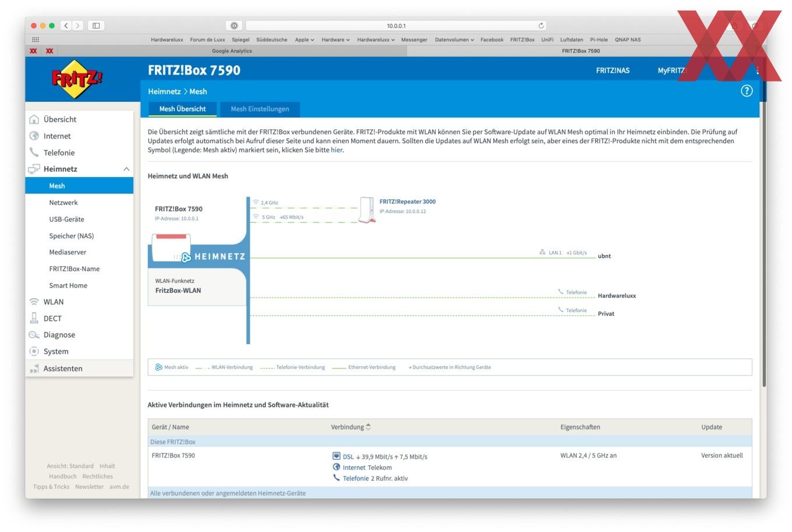Open the Datenvolumen bookmarks dropdown
This screenshot has width=792, height=532.
(x=454, y=40)
